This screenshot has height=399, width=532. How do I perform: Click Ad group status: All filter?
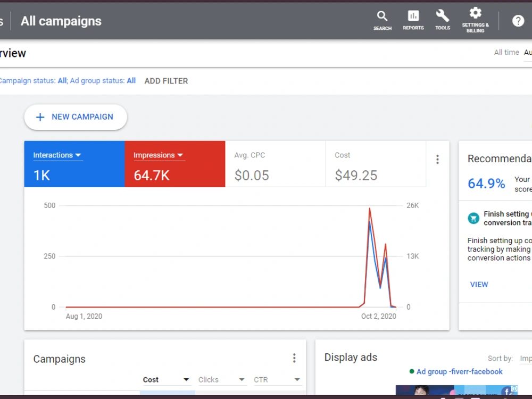103,81
